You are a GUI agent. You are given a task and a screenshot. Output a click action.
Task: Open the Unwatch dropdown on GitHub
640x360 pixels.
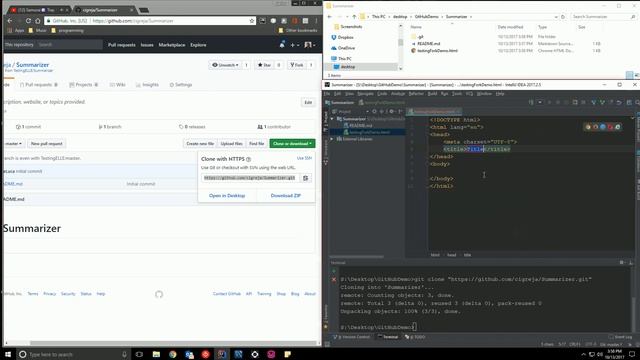tap(225, 65)
